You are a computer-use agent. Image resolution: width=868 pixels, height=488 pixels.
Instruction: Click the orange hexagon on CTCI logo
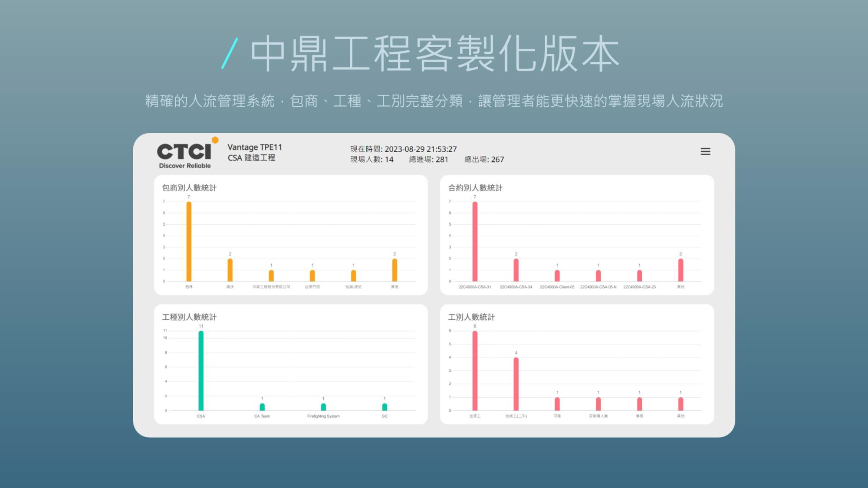point(215,140)
